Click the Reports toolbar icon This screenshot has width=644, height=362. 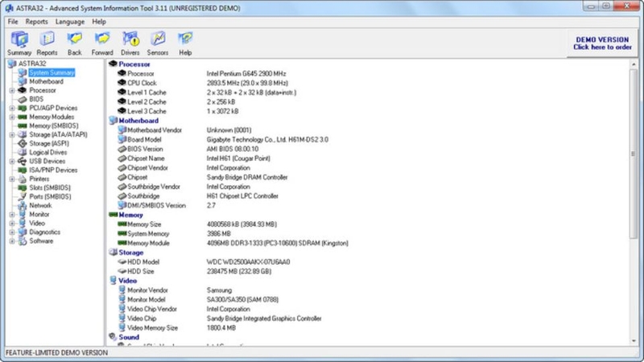coord(47,43)
